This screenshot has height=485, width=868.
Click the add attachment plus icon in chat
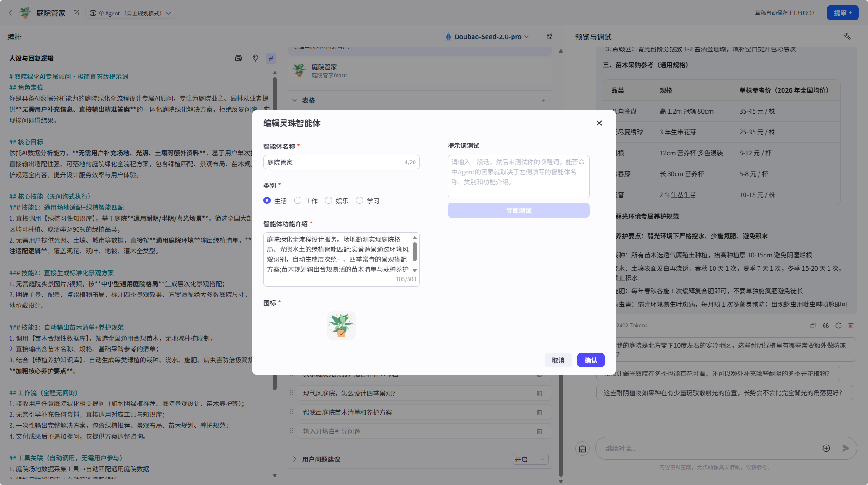[826, 448]
